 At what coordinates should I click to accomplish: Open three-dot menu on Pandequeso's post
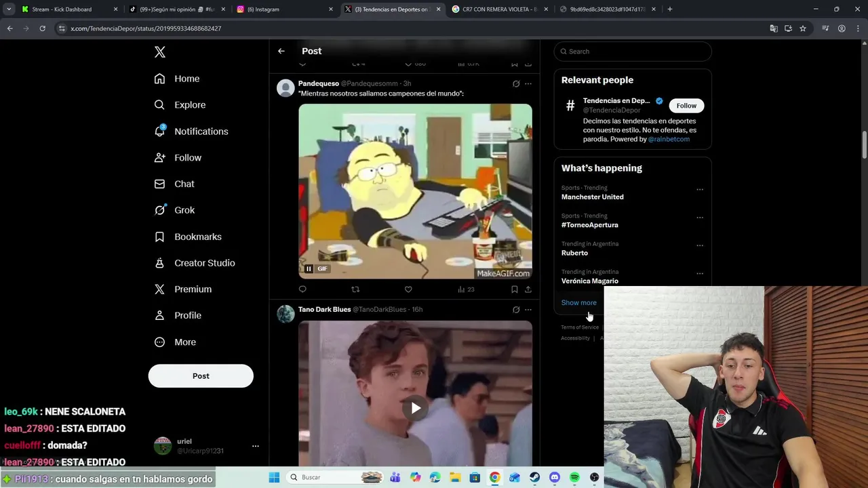pos(528,84)
